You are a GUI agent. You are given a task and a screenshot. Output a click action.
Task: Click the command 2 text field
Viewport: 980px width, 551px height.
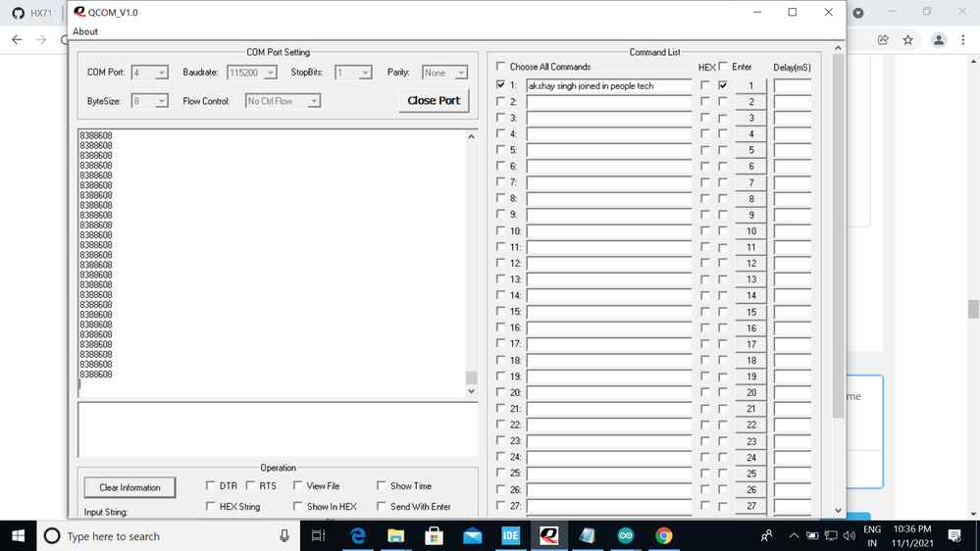click(x=609, y=102)
